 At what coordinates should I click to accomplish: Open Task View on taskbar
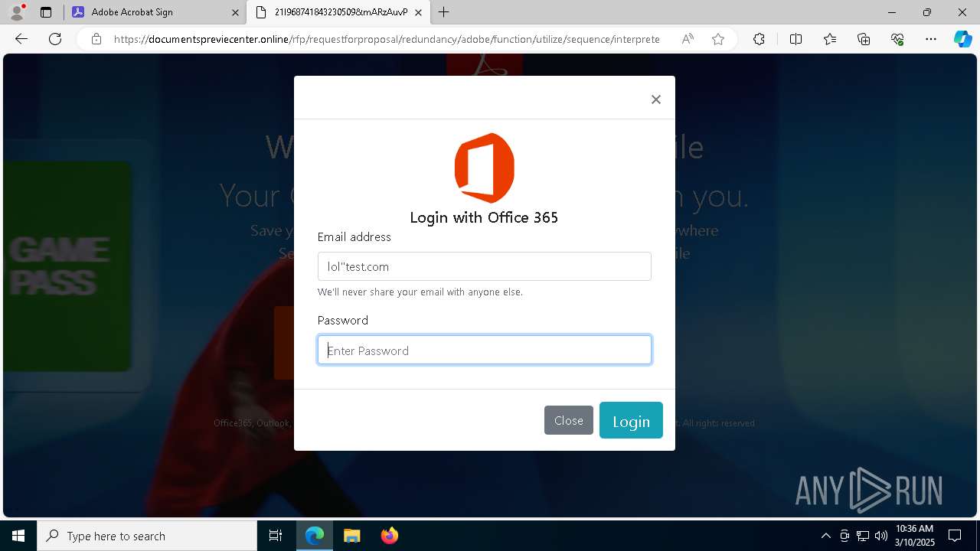tap(276, 536)
